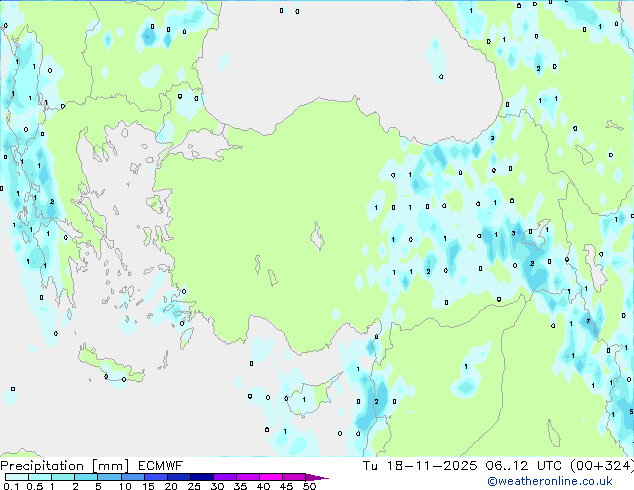Click the forecast date 'Tu 18-11-2025'
This screenshot has height=490, width=634.
coord(420,466)
